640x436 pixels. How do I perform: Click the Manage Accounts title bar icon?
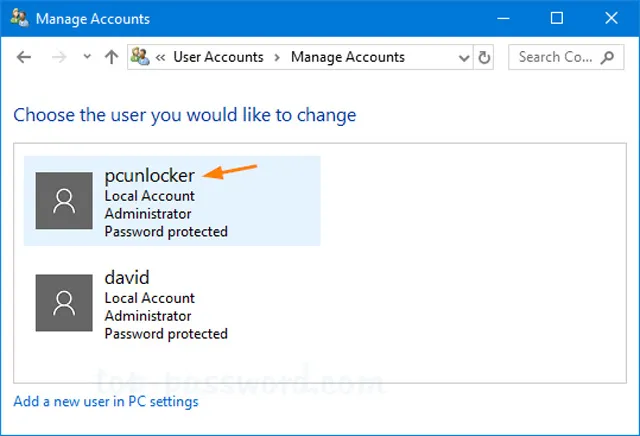pyautogui.click(x=19, y=18)
